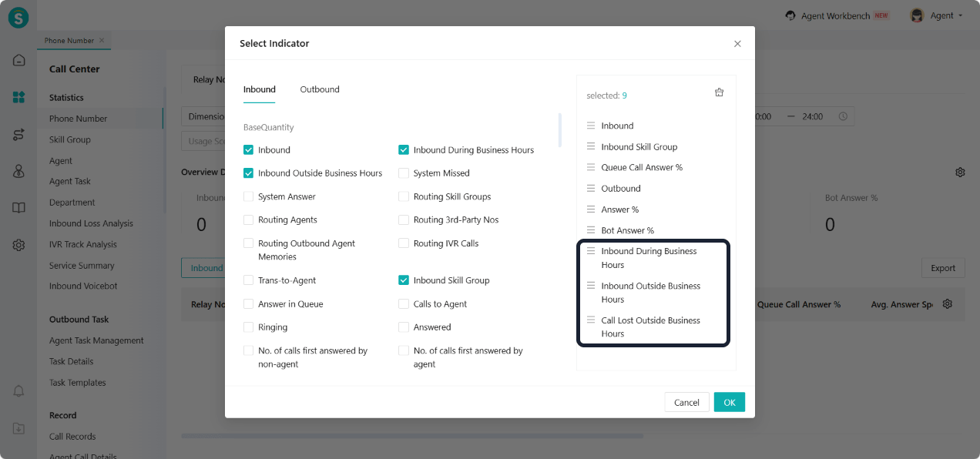Click the indicator list vertical scrollbar
The image size is (980, 459).
point(560,130)
